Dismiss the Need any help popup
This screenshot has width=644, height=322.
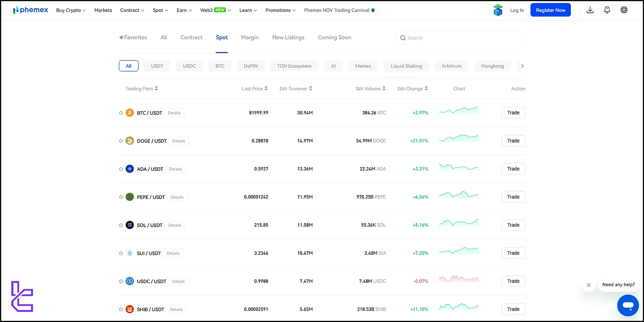pos(588,285)
